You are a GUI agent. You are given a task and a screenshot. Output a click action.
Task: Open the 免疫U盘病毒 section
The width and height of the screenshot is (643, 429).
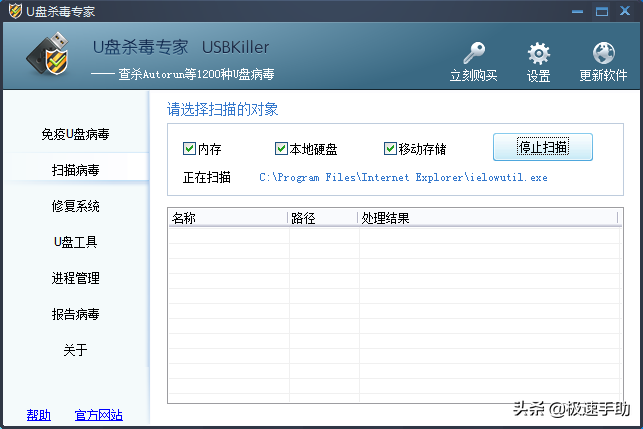tap(75, 134)
